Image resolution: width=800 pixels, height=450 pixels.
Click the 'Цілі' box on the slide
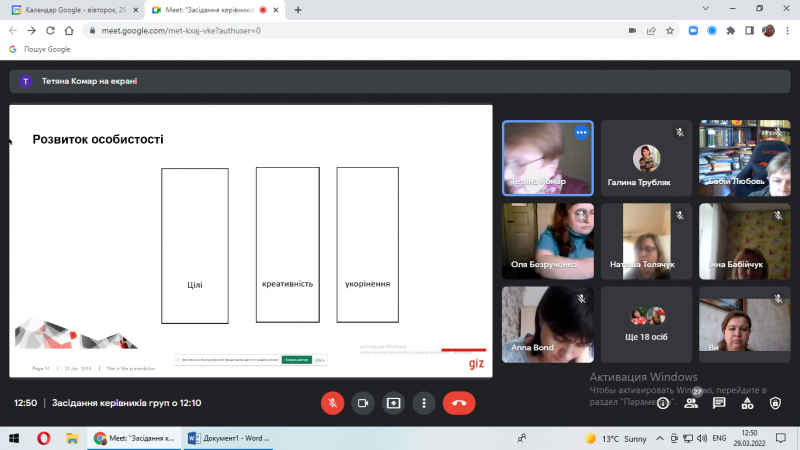coord(195,246)
